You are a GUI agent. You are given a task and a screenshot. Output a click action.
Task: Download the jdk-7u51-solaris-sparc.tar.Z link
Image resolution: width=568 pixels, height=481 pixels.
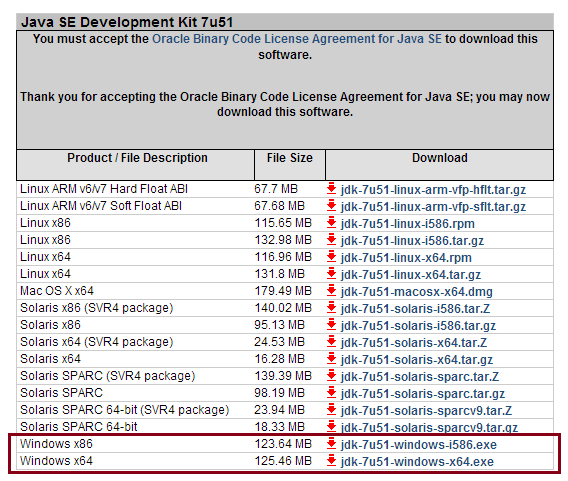[x=419, y=377]
